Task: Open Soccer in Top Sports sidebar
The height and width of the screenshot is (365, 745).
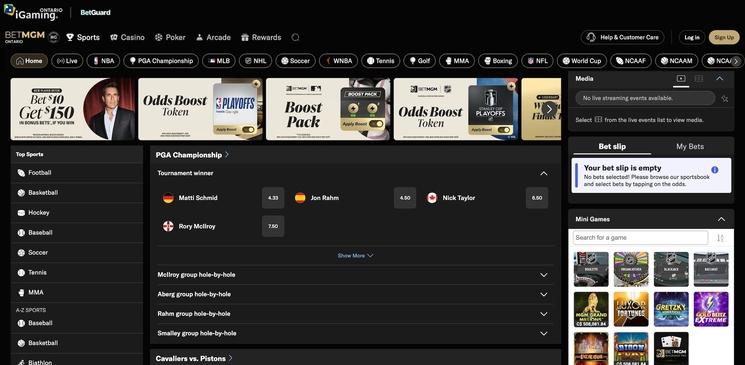Action: (76, 253)
